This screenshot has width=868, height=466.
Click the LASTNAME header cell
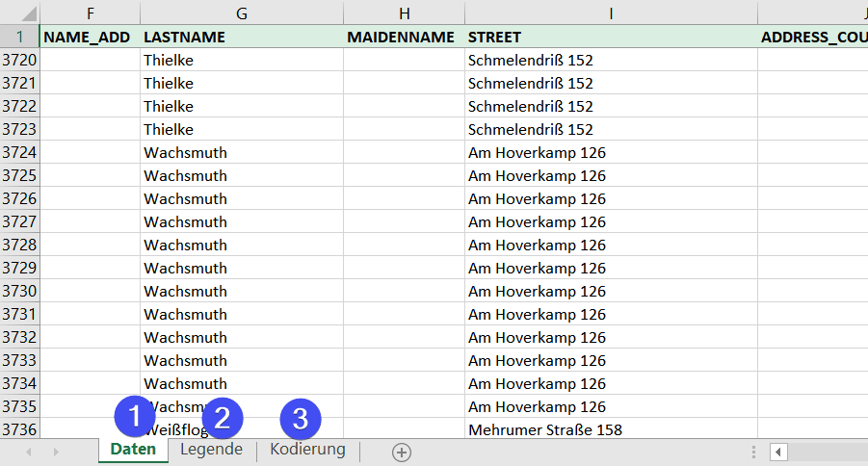click(x=241, y=37)
